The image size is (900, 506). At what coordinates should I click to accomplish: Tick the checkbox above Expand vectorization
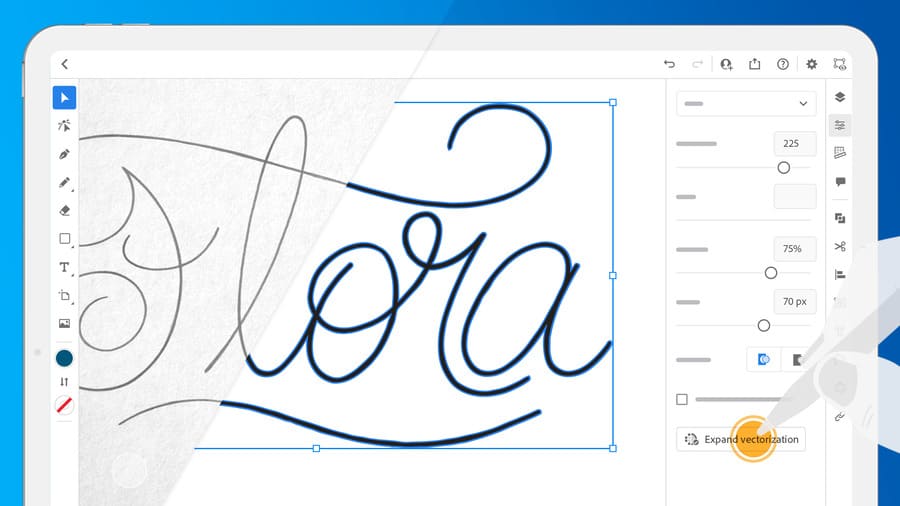[682, 399]
